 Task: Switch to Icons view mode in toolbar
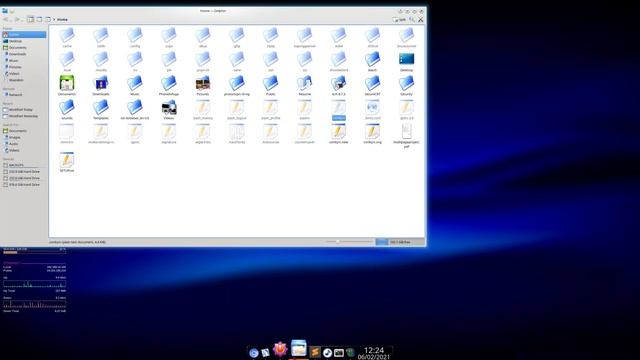click(x=31, y=19)
